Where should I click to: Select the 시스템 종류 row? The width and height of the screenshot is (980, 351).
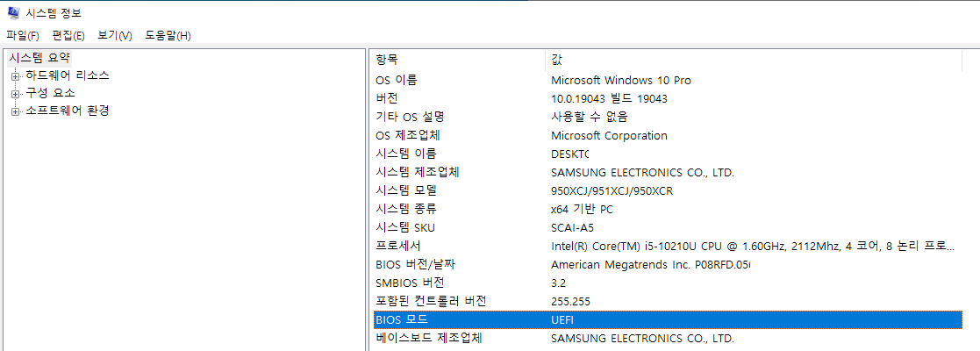pyautogui.click(x=668, y=209)
